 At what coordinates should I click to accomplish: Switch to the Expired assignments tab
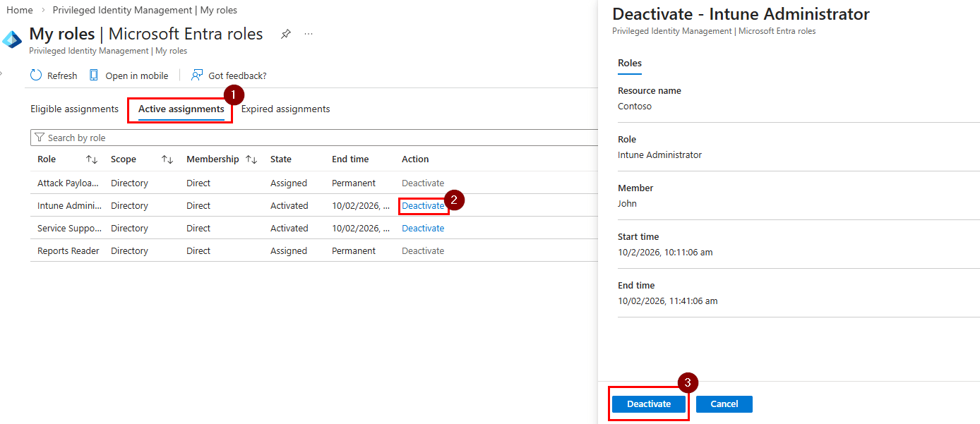(285, 109)
